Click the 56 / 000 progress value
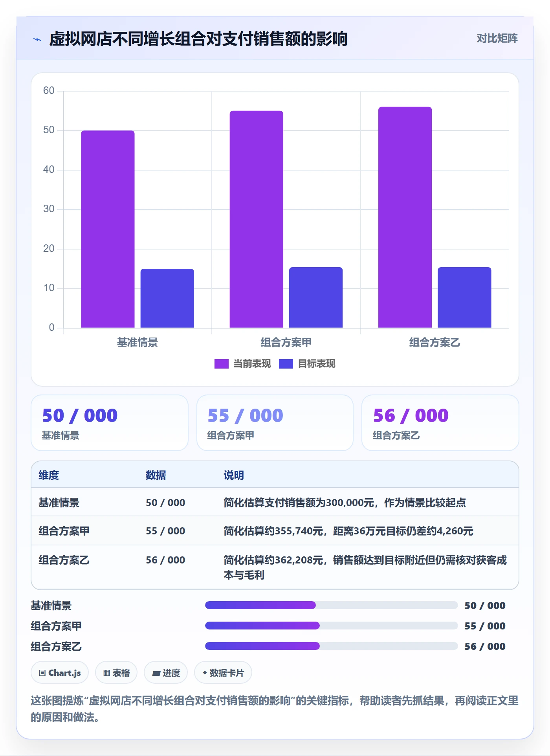550x756 pixels. pyautogui.click(x=485, y=646)
